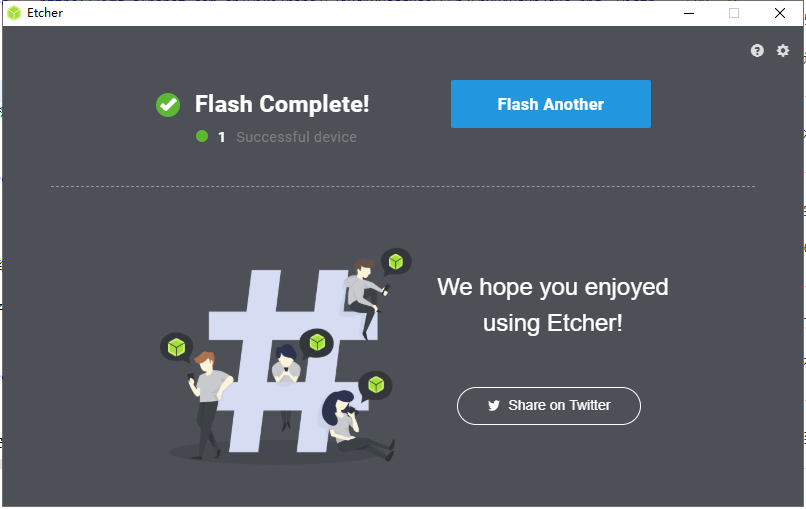Open the help question mark icon
Screen dimensions: 806x509
(757, 50)
